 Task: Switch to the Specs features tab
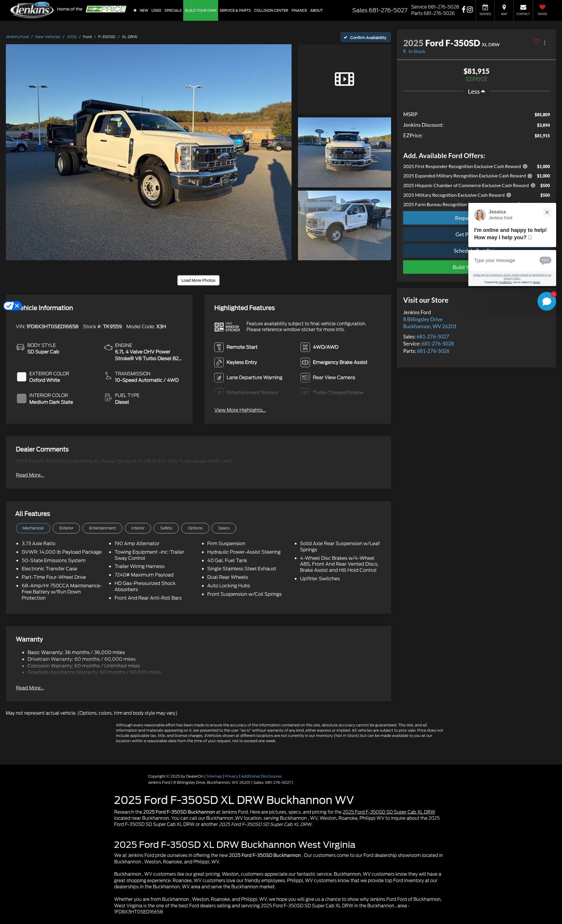224,528
